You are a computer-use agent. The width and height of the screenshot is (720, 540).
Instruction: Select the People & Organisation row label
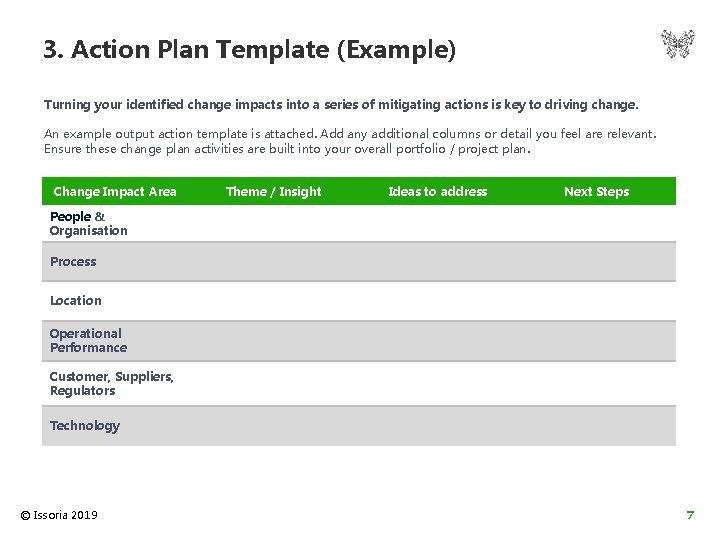88,223
